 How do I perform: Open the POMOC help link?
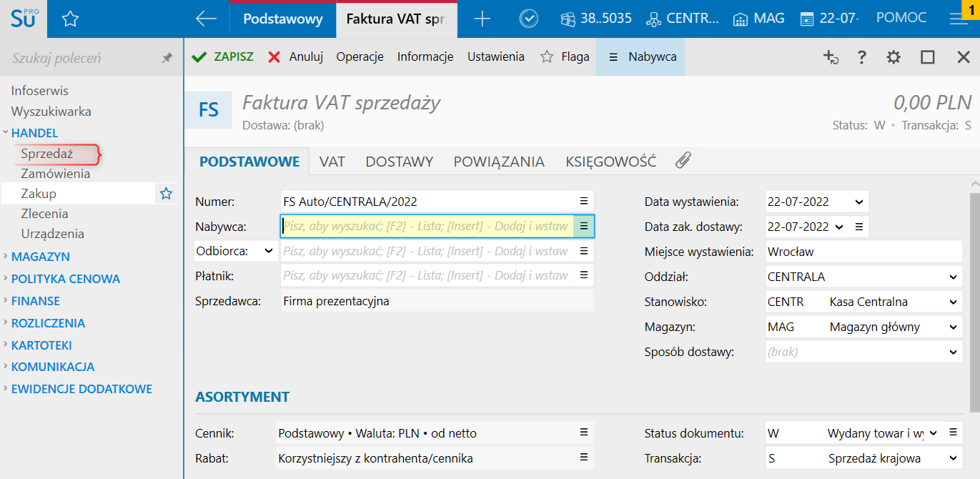[x=901, y=18]
